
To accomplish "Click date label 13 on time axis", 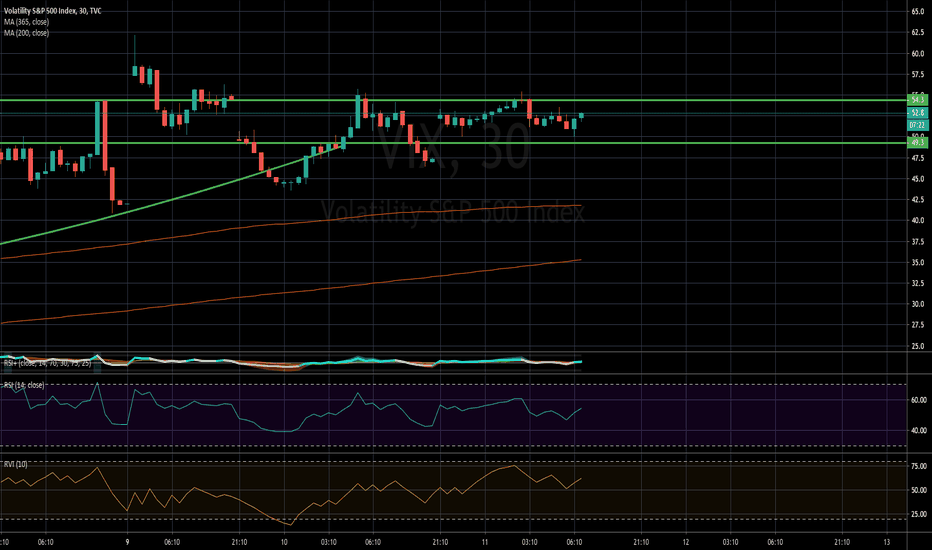I will [x=887, y=542].
